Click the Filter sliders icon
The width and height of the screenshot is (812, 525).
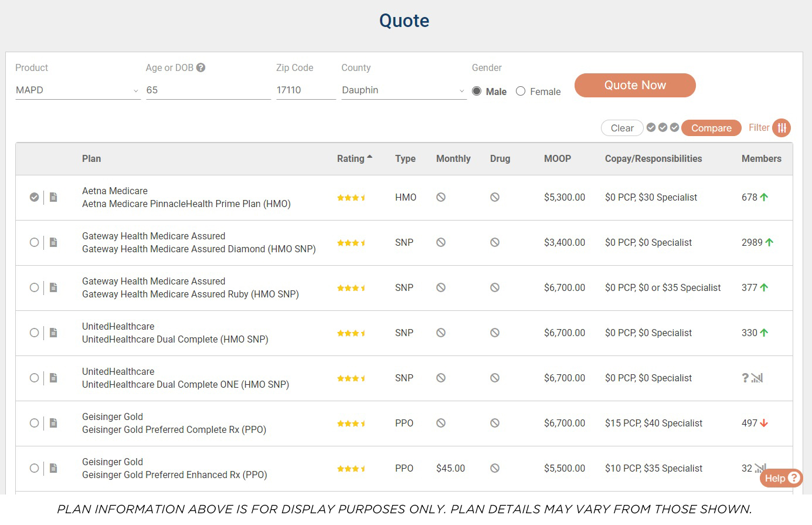pos(782,128)
